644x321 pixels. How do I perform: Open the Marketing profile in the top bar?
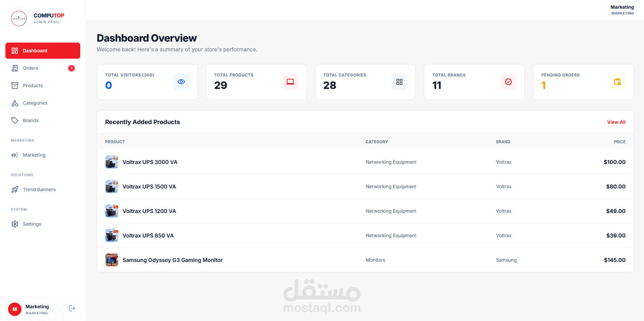click(x=622, y=10)
